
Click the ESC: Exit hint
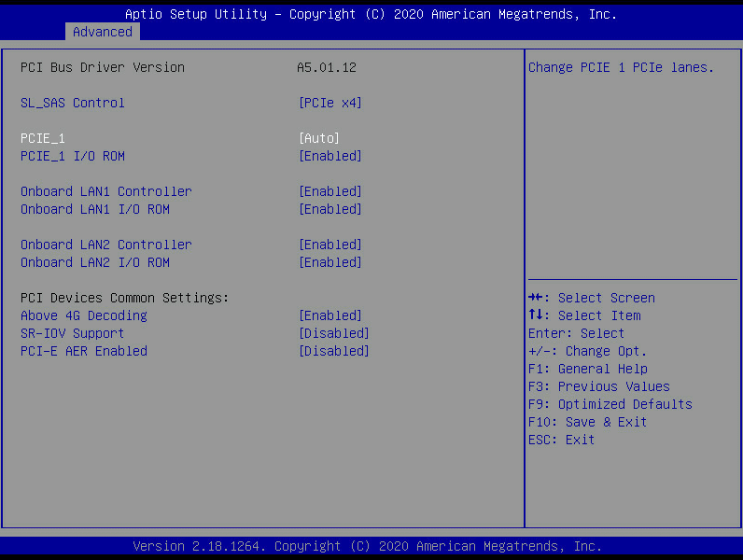(562, 441)
